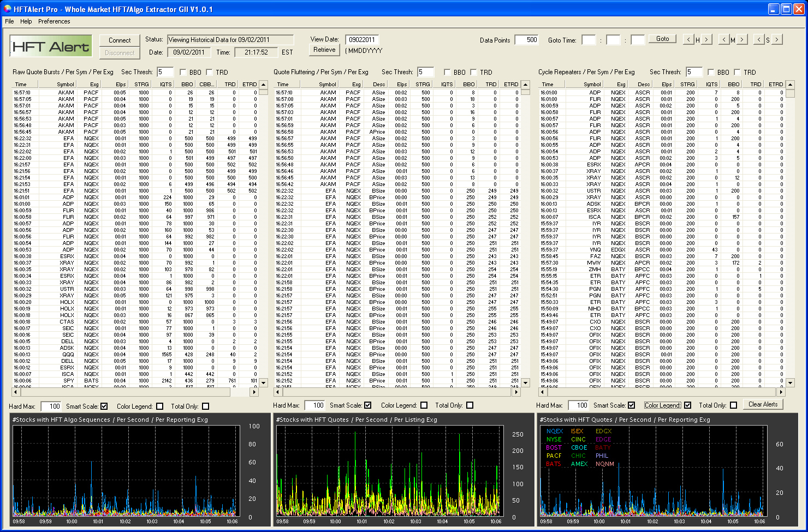Click down arrow of Raw Quote Bursts scrollbar
This screenshot has height=532, width=808.
point(263,382)
